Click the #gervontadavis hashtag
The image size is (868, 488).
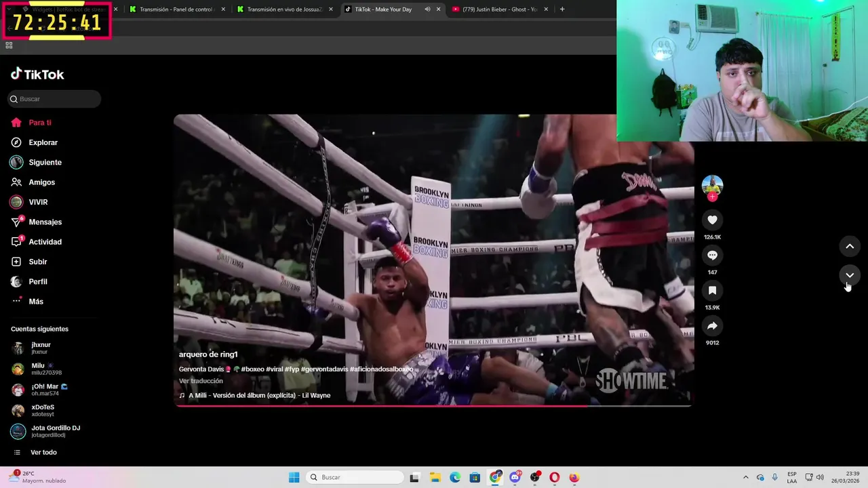(x=324, y=369)
